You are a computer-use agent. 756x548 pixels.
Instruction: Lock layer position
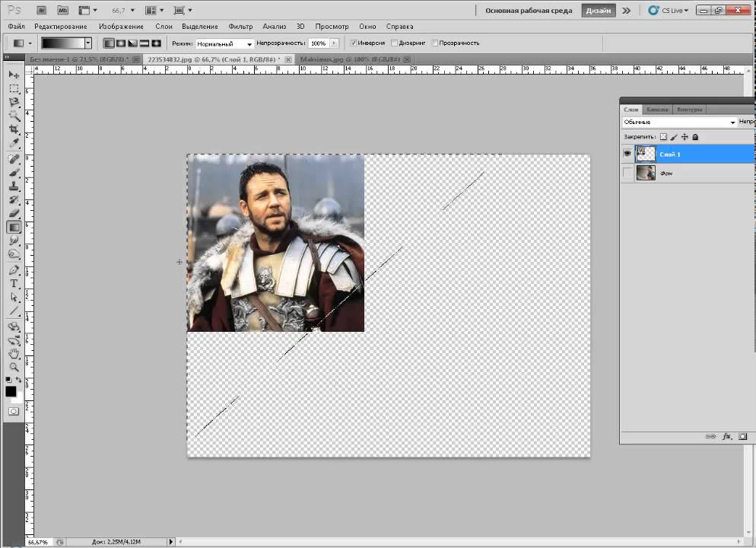pyautogui.click(x=685, y=137)
